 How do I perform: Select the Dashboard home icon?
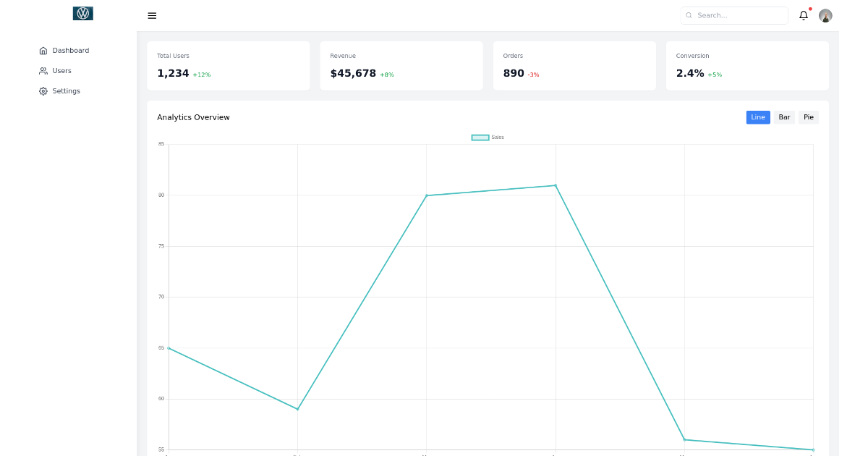coord(43,50)
